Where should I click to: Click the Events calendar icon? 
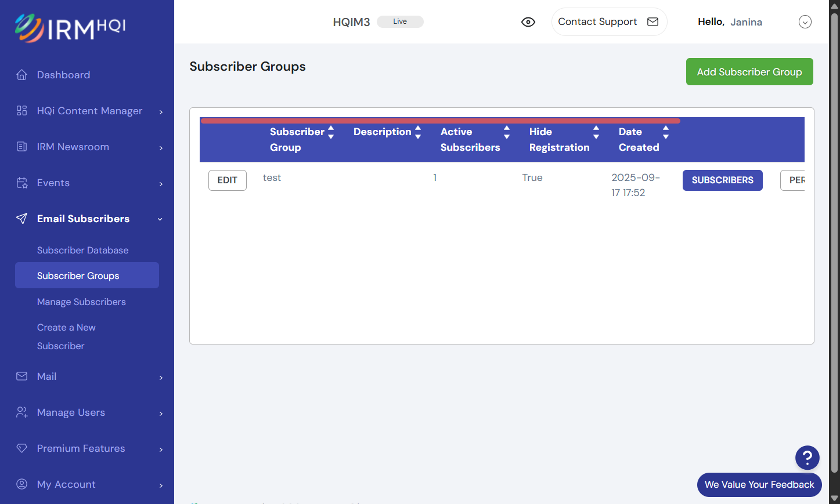coord(22,183)
